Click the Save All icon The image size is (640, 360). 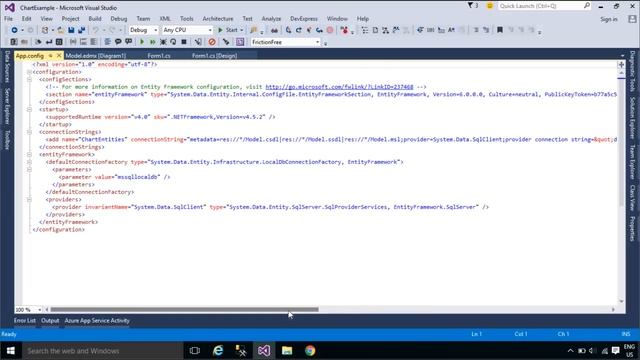tap(81, 30)
